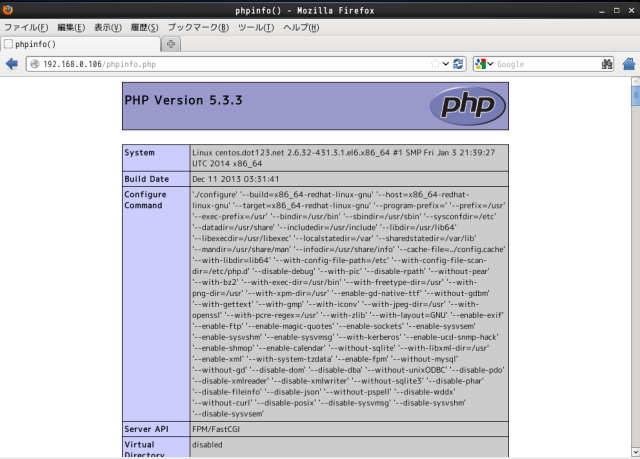The width and height of the screenshot is (640, 459).
Task: Open the ツール(T) menu
Action: pyautogui.click(x=256, y=28)
